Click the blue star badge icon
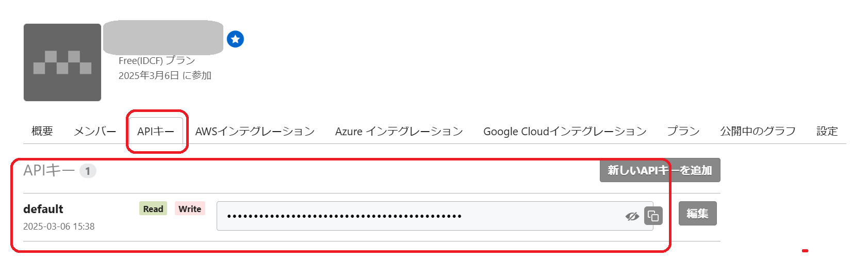Screen dimensions: 868x274 pyautogui.click(x=235, y=39)
